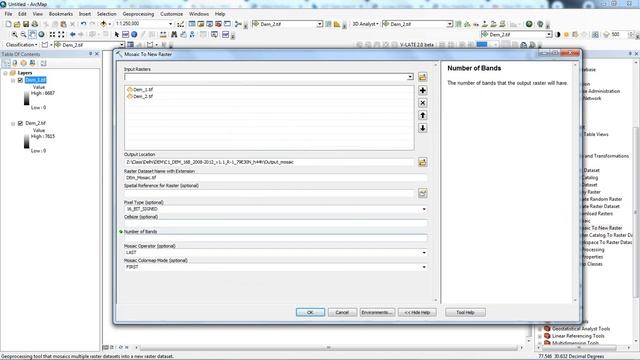Click the Environments... button
This screenshot has height=360, width=640.
point(377,312)
